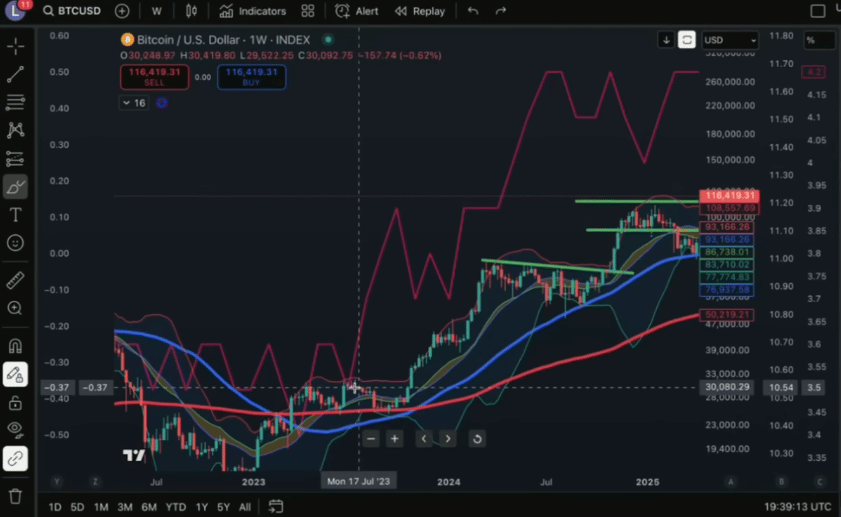Select the YTD date range
The image size is (841, 517).
pos(175,507)
